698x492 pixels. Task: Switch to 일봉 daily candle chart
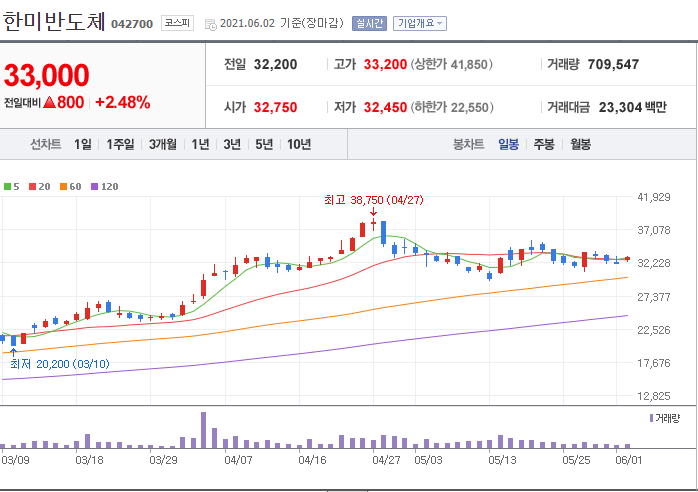[x=508, y=144]
